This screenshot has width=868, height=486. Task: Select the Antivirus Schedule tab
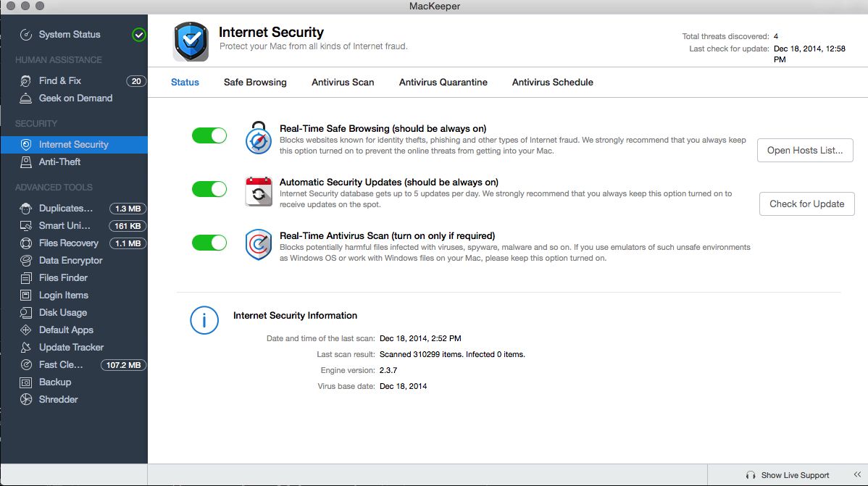pos(553,83)
